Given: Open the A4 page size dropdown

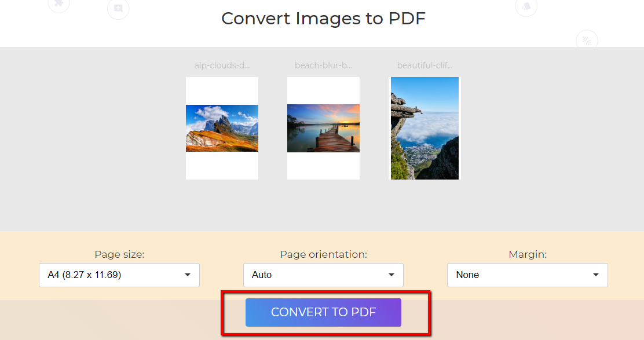Looking at the screenshot, I should pos(119,275).
